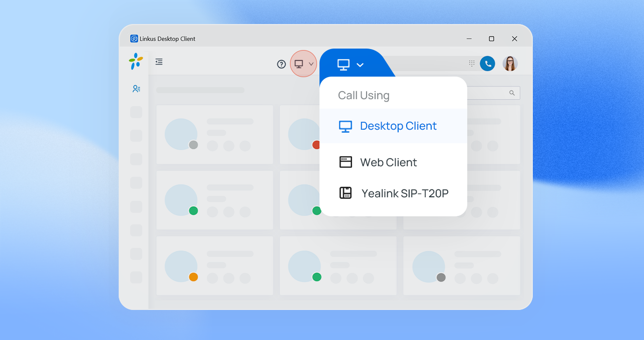Click the white monitor icon on blue tab

coord(343,65)
